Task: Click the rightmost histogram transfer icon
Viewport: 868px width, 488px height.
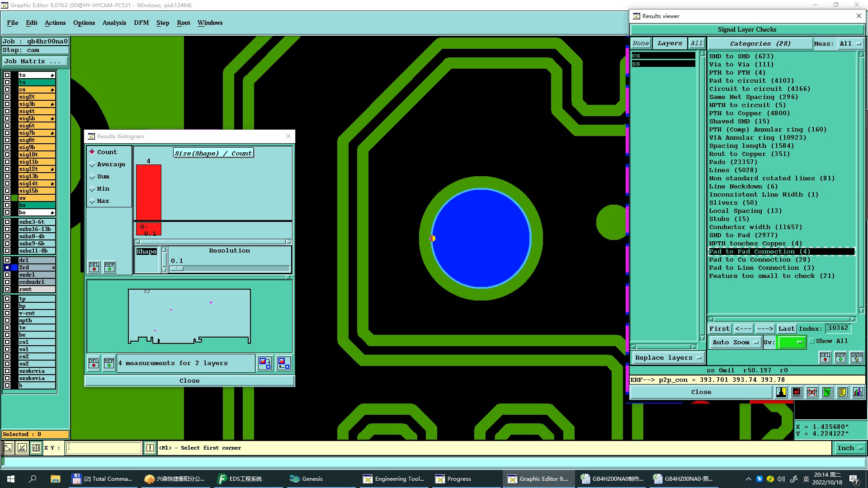Action: tap(283, 363)
